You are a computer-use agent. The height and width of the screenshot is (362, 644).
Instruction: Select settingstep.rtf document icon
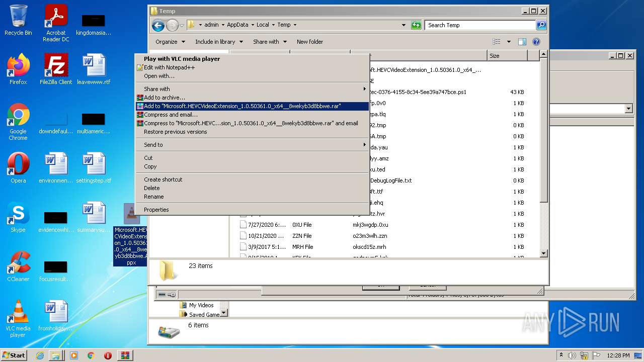(94, 167)
